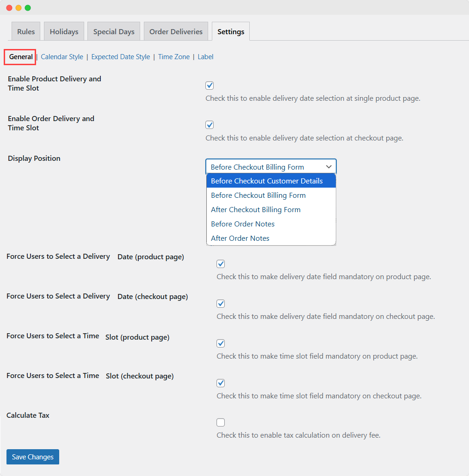Screen dimensions: 469x476
Task: Switch to the Rules tab
Action: pyautogui.click(x=25, y=31)
